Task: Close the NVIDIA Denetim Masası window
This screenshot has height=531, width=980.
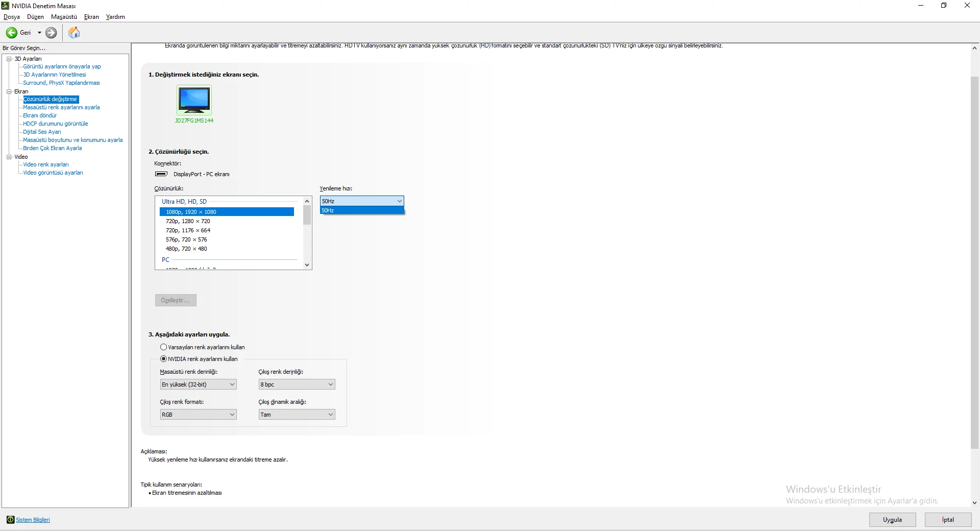Action: pos(967,6)
